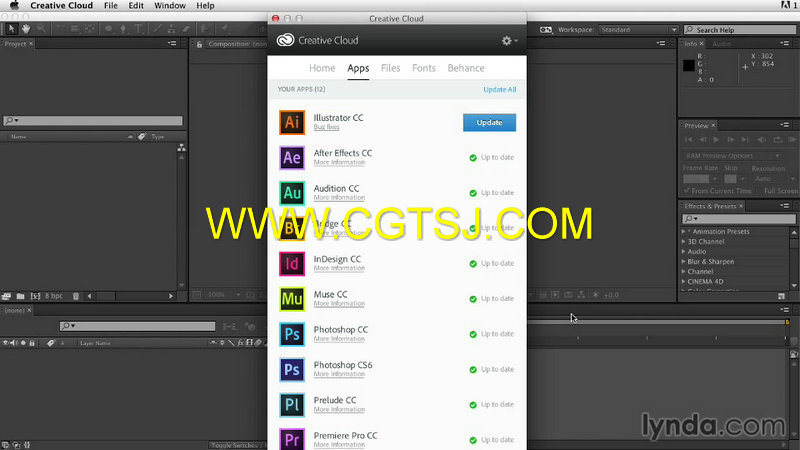Click the Update button for Illustrator CC

[x=489, y=122]
